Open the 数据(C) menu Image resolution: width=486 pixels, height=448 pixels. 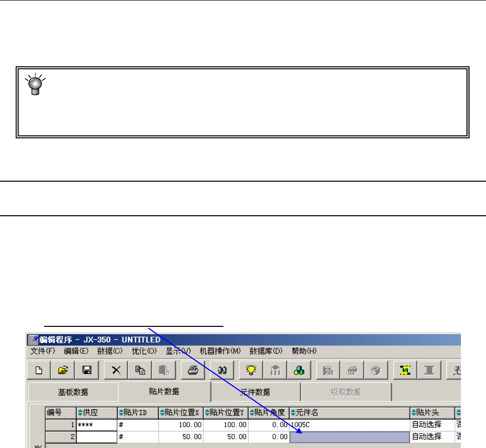tap(110, 351)
